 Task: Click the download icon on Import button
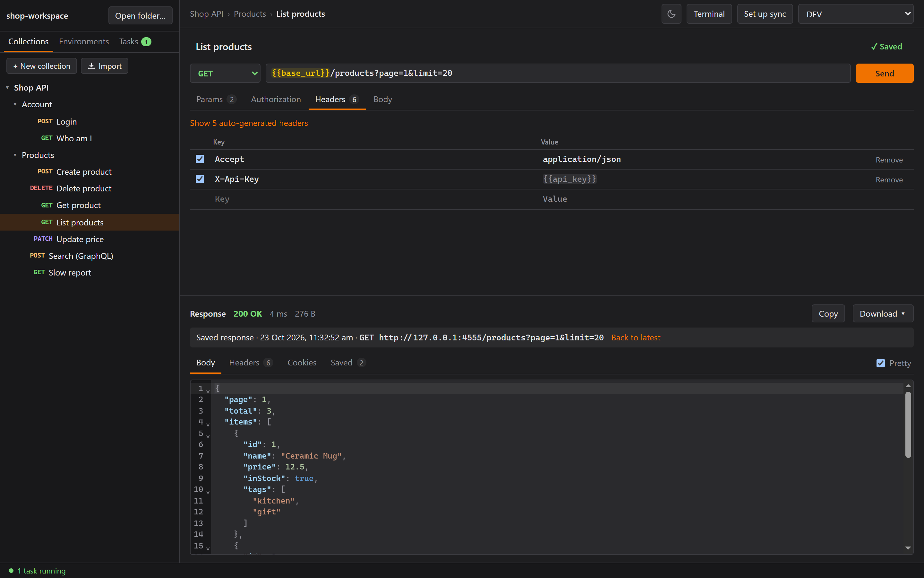91,66
